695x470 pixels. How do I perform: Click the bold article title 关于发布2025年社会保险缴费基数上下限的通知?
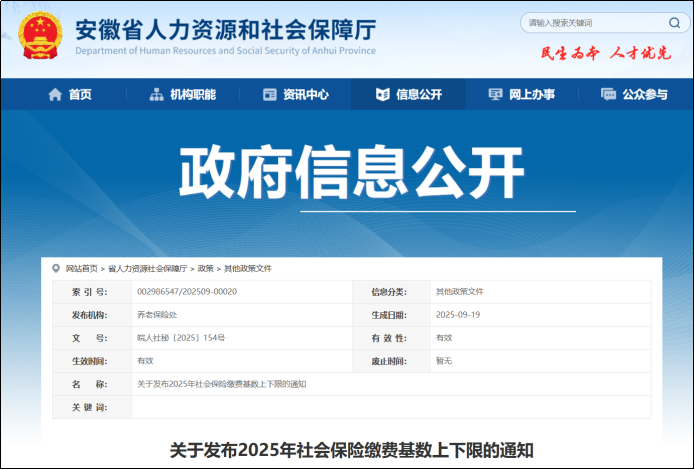click(351, 450)
